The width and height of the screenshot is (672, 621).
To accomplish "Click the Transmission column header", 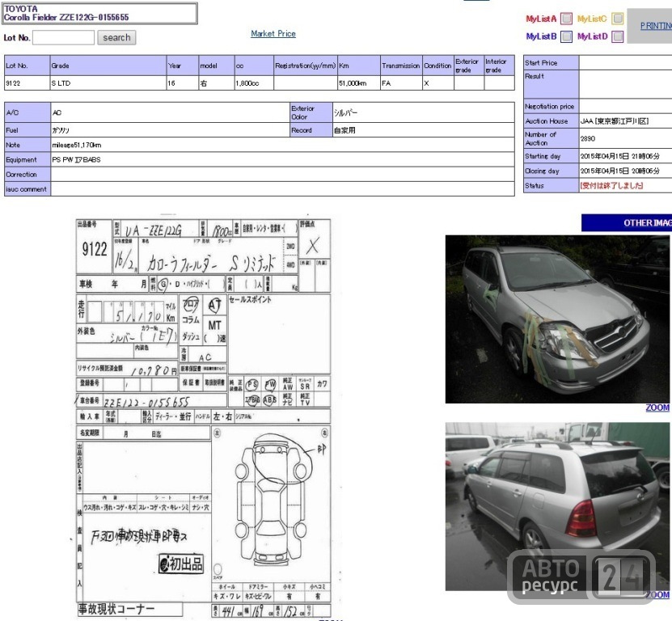I will click(401, 65).
